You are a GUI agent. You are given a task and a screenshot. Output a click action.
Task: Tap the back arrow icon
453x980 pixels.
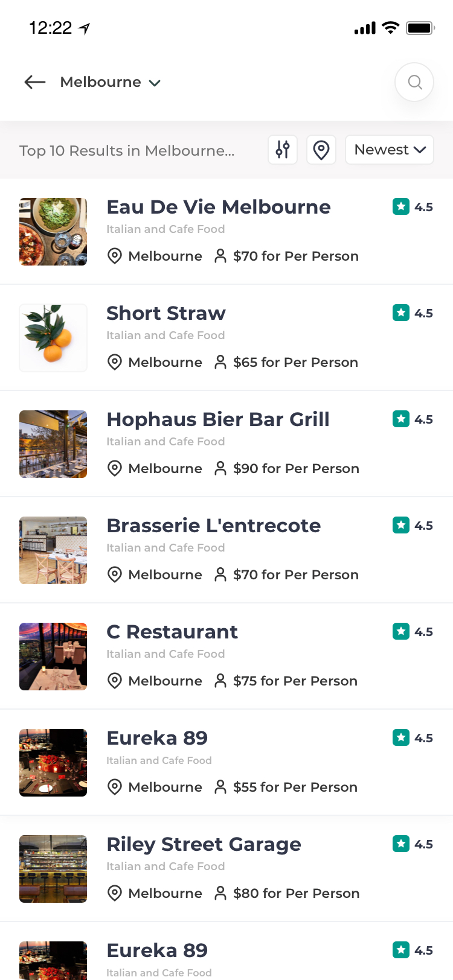tap(35, 82)
